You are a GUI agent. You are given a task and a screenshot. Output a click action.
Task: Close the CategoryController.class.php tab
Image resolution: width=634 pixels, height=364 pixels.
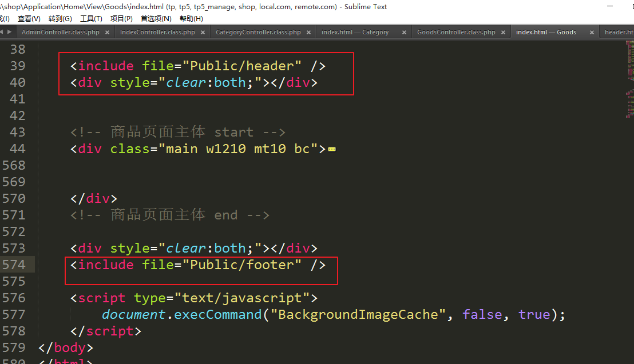(308, 33)
